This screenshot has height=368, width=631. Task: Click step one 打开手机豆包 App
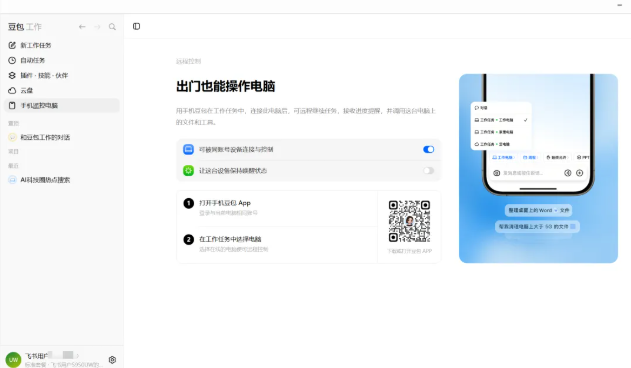(225, 203)
